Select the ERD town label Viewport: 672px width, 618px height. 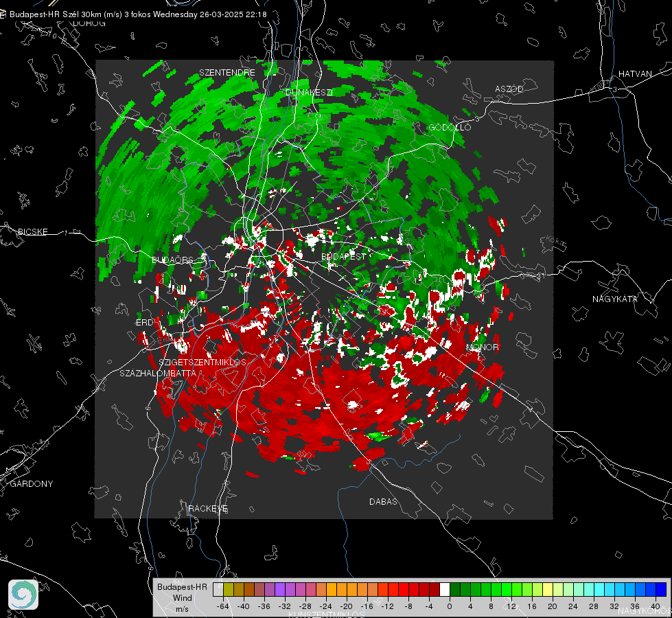(x=144, y=323)
